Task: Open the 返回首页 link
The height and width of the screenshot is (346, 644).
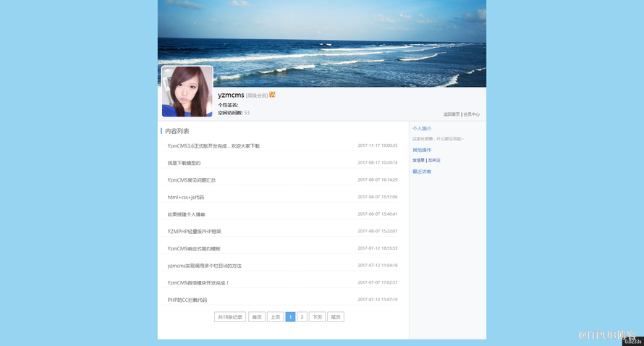Action: tap(452, 114)
